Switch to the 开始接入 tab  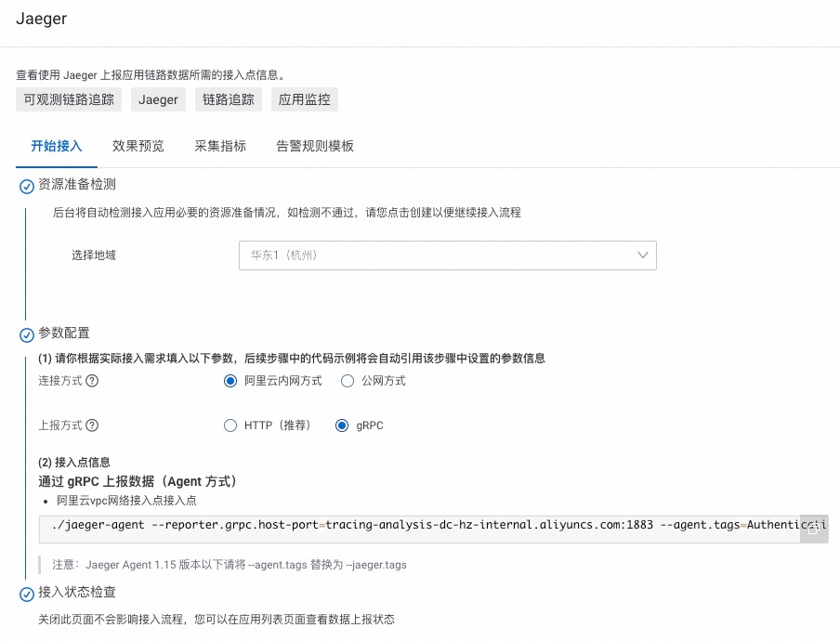pos(57,146)
